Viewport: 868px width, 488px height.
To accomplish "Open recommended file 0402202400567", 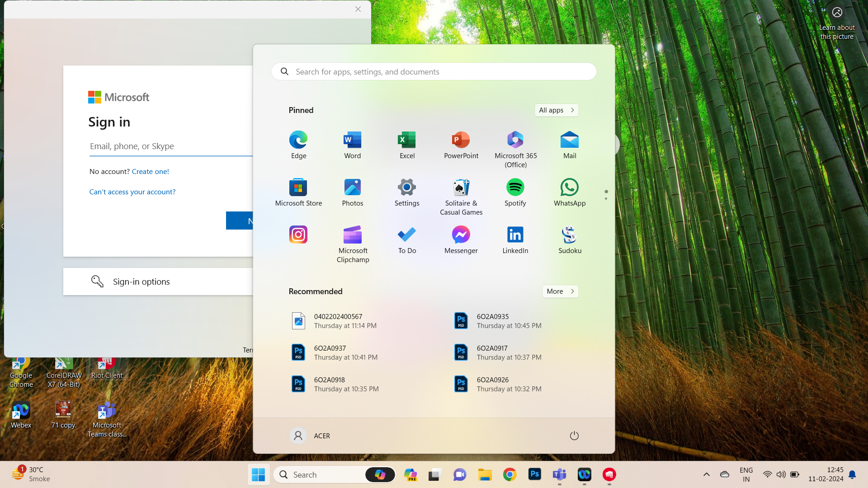I will click(362, 321).
